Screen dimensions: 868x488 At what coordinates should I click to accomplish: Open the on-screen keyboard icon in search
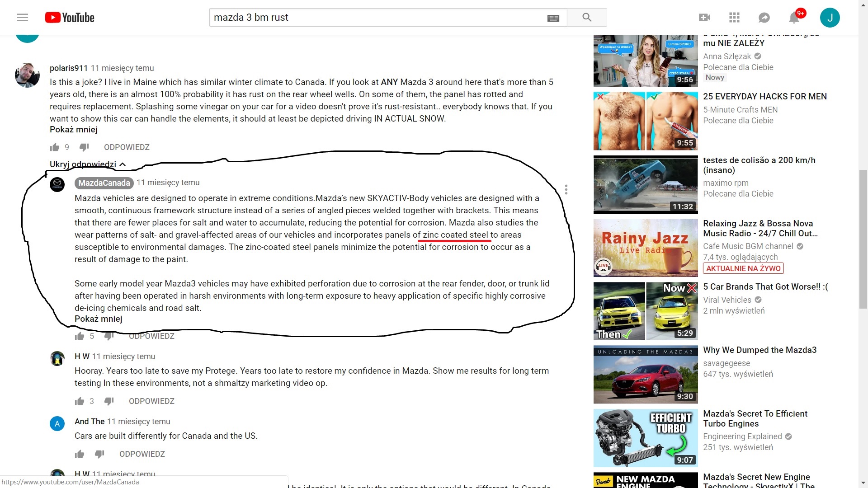coord(553,18)
